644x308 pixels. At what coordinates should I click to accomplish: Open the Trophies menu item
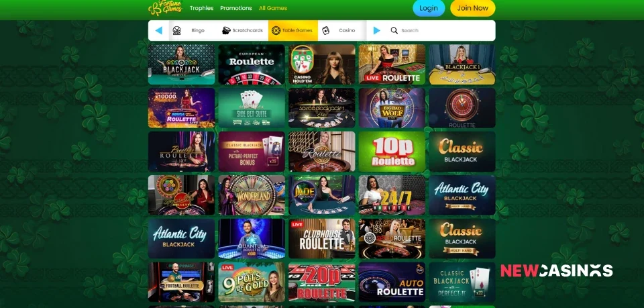click(x=202, y=8)
